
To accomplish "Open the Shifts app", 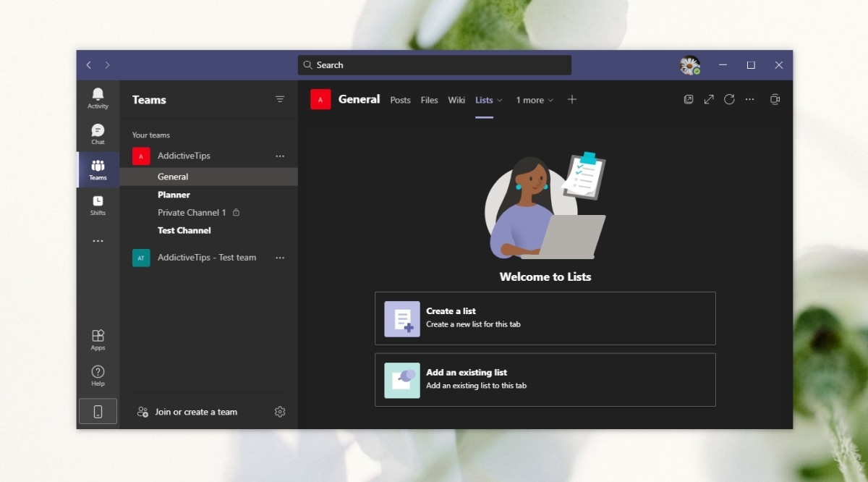I will click(98, 206).
